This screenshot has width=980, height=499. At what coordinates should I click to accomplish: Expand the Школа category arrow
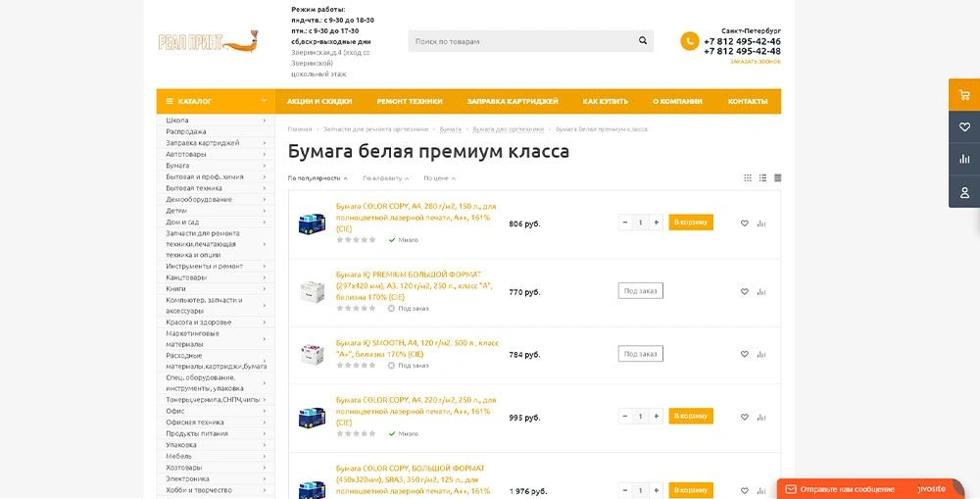pos(264,121)
